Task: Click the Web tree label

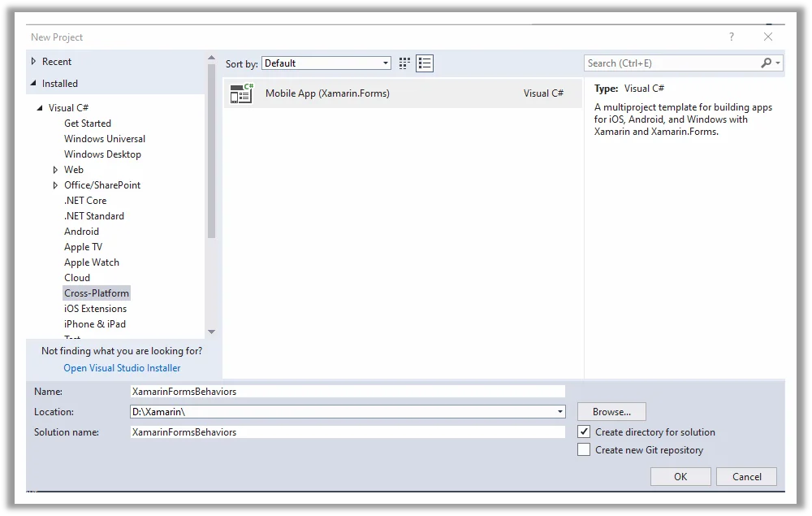Action: point(74,170)
